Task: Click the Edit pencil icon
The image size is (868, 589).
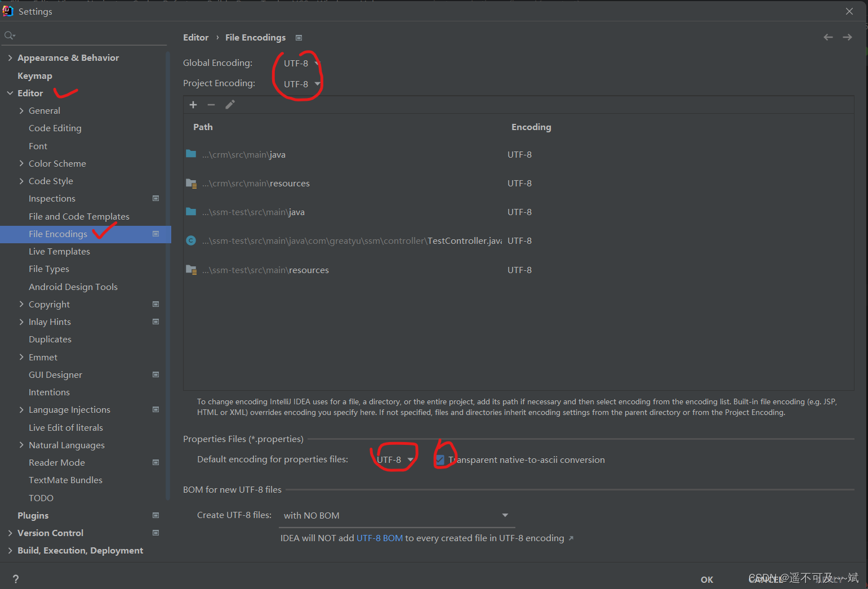Action: pos(230,105)
